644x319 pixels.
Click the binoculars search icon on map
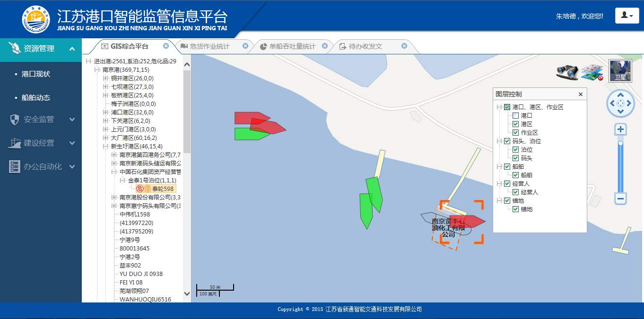(x=567, y=71)
